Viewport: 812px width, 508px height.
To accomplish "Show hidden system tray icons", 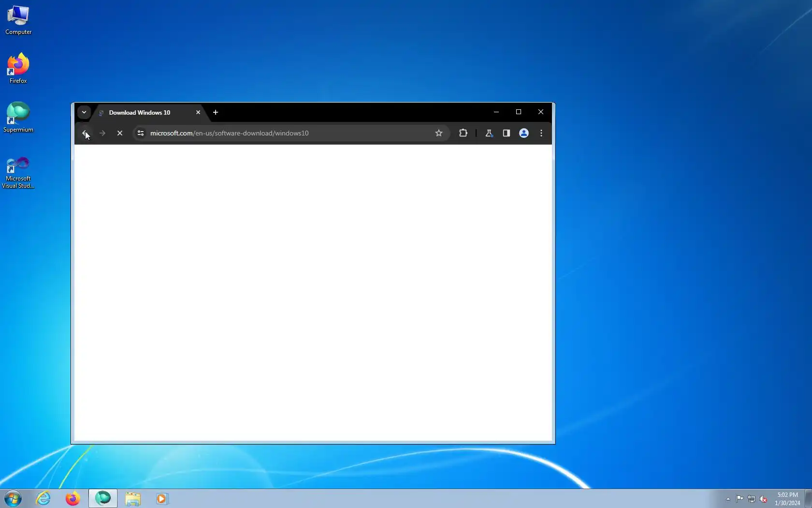I will (x=728, y=499).
